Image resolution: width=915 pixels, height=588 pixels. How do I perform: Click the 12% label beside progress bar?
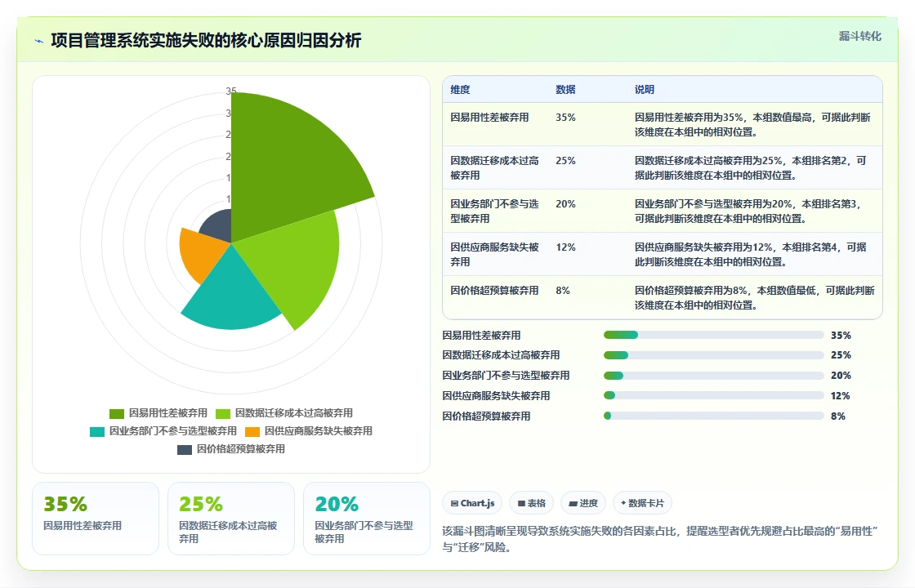point(841,395)
